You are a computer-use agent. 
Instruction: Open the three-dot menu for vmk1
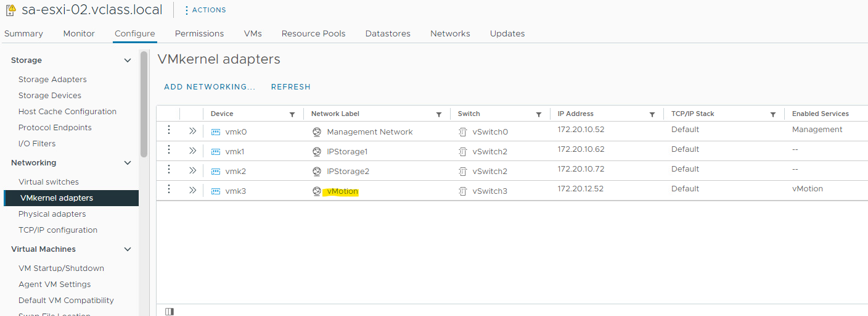click(x=168, y=150)
